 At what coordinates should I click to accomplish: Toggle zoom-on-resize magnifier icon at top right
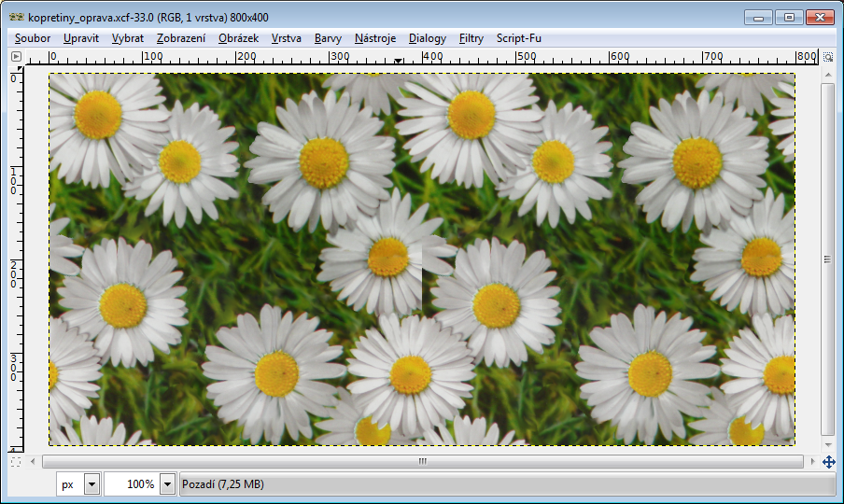click(x=828, y=57)
